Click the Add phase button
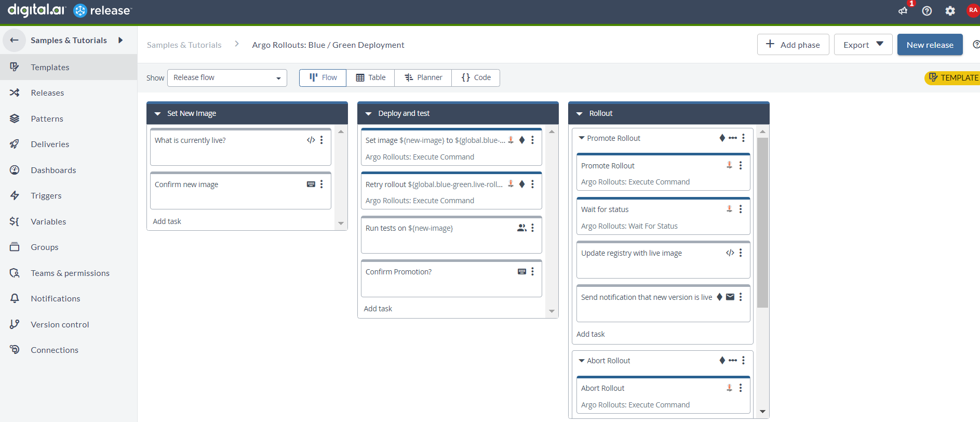 793,45
